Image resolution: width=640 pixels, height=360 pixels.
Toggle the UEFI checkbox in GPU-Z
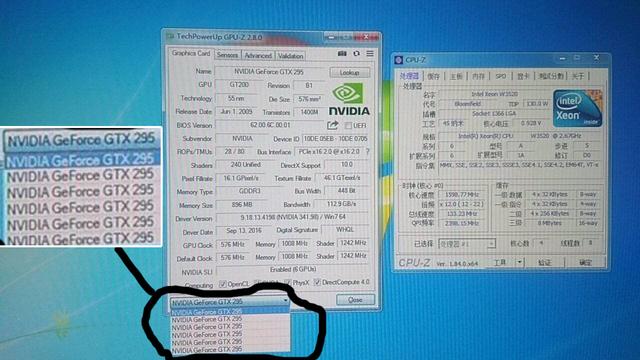pyautogui.click(x=348, y=125)
